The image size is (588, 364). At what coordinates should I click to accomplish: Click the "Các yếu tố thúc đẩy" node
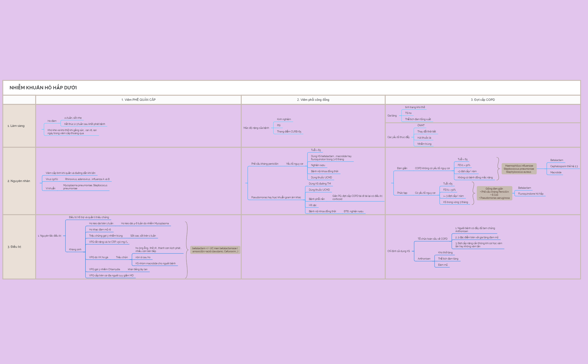[398, 137]
